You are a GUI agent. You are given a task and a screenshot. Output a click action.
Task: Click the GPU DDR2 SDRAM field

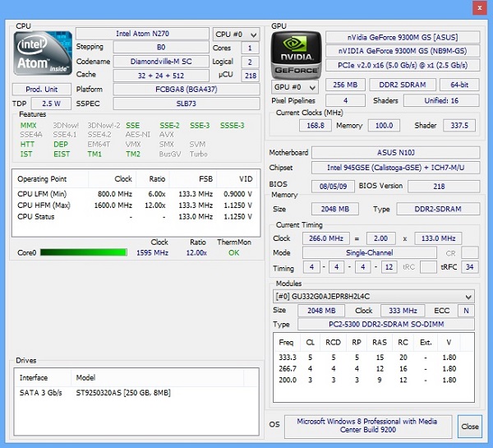[403, 85]
